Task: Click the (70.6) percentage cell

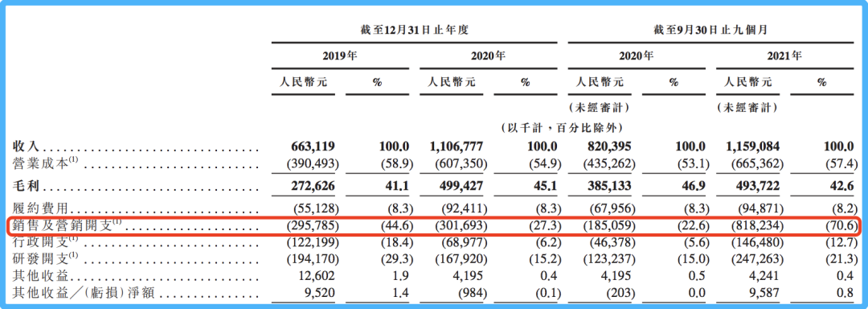Action: tap(841, 226)
